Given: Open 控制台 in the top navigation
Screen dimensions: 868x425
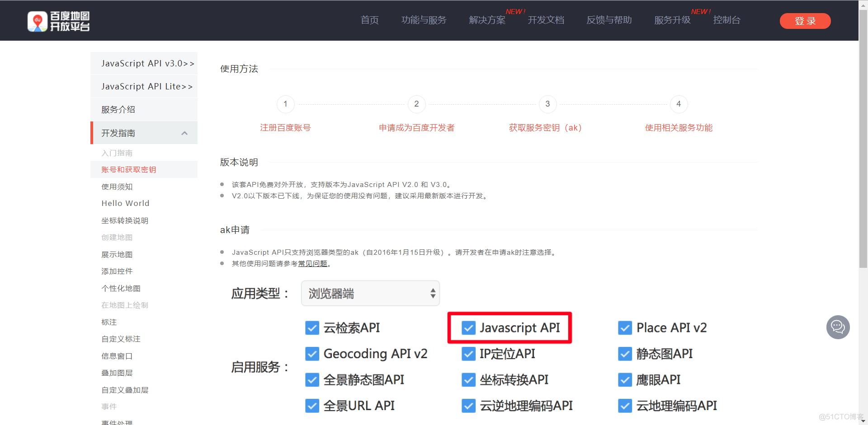Looking at the screenshot, I should pos(726,20).
